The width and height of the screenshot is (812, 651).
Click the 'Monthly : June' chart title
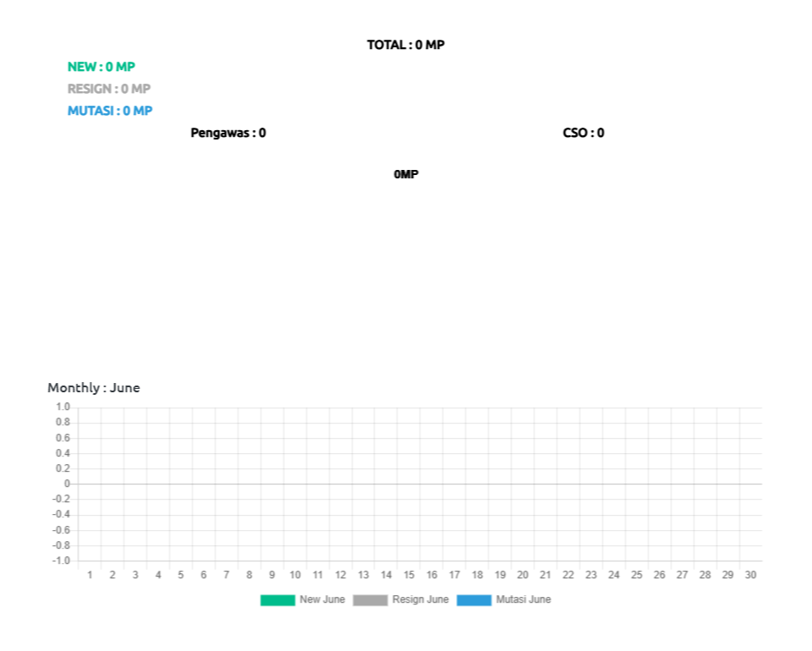94,387
